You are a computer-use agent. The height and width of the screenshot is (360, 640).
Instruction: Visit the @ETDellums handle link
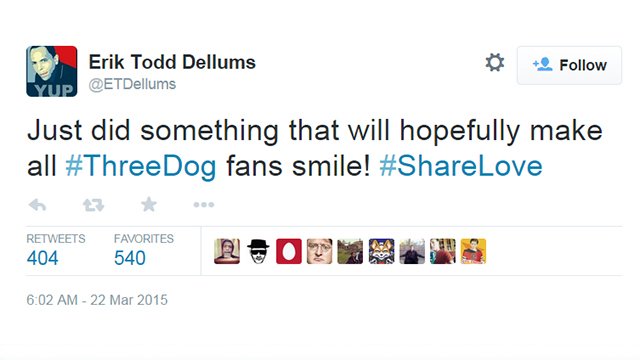click(132, 84)
